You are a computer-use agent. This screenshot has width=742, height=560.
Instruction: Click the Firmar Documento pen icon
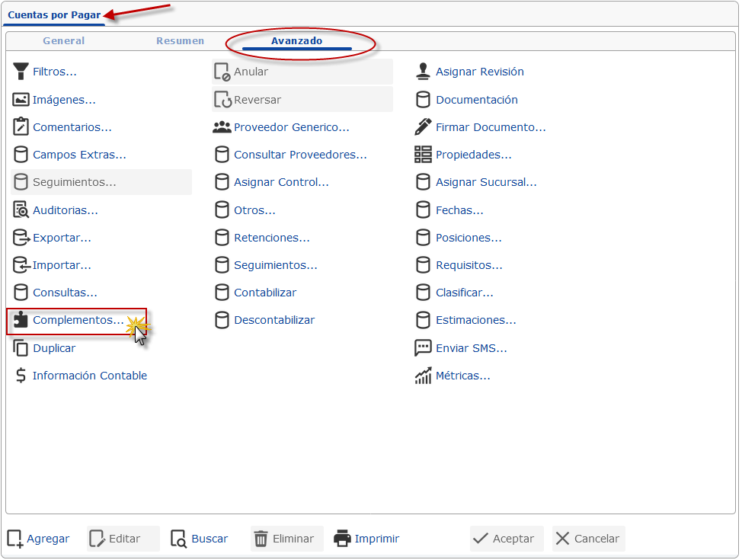point(423,127)
